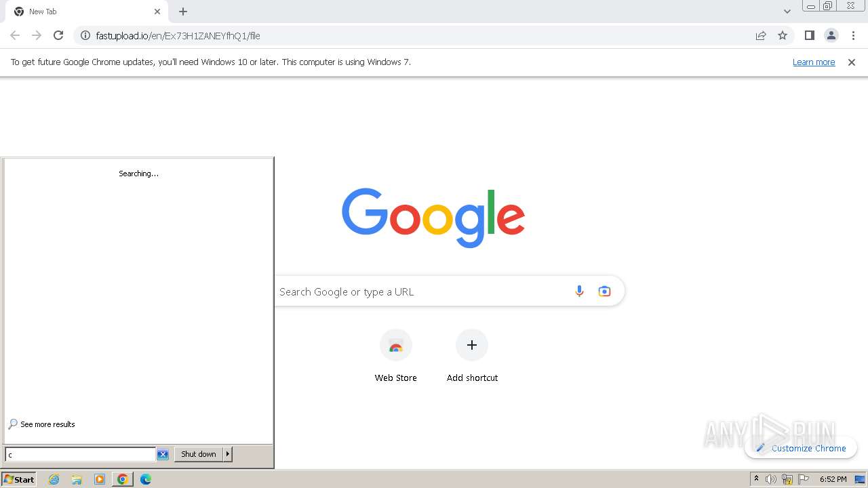
Task: Open the Web Store shortcut
Action: [x=396, y=357]
